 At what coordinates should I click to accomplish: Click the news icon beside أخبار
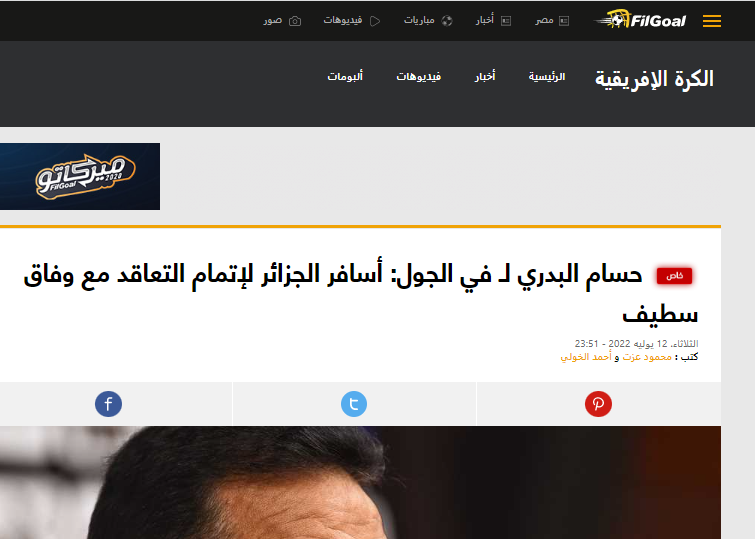pyautogui.click(x=506, y=21)
